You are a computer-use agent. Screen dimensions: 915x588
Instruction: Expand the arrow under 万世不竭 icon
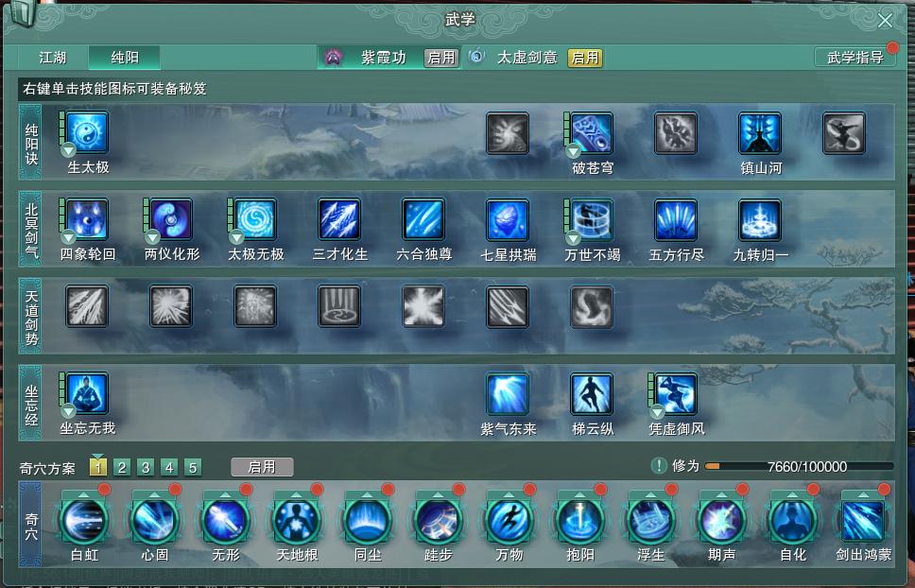[573, 237]
